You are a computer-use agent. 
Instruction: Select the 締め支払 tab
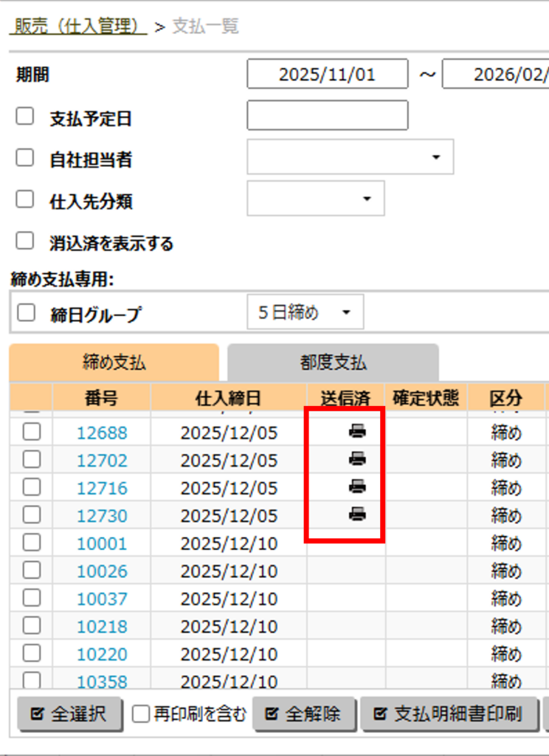click(x=114, y=363)
